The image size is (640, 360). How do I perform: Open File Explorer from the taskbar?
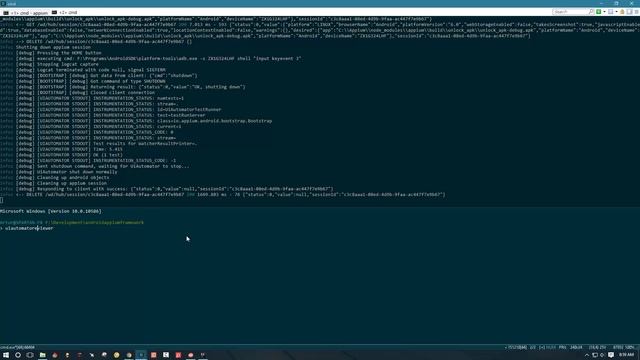click(42, 355)
